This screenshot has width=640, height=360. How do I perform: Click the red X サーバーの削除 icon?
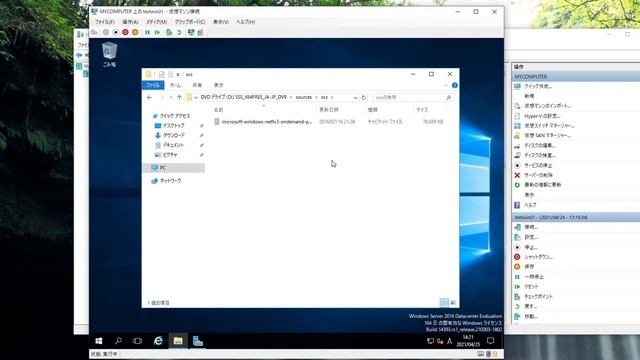pyautogui.click(x=517, y=175)
